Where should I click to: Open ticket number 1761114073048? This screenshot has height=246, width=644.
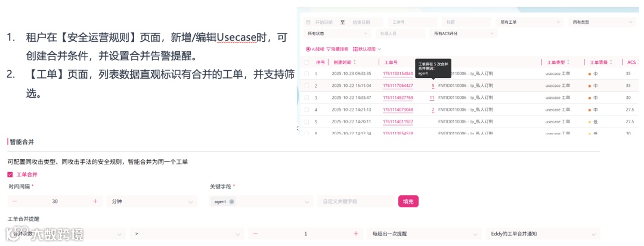coord(398,110)
